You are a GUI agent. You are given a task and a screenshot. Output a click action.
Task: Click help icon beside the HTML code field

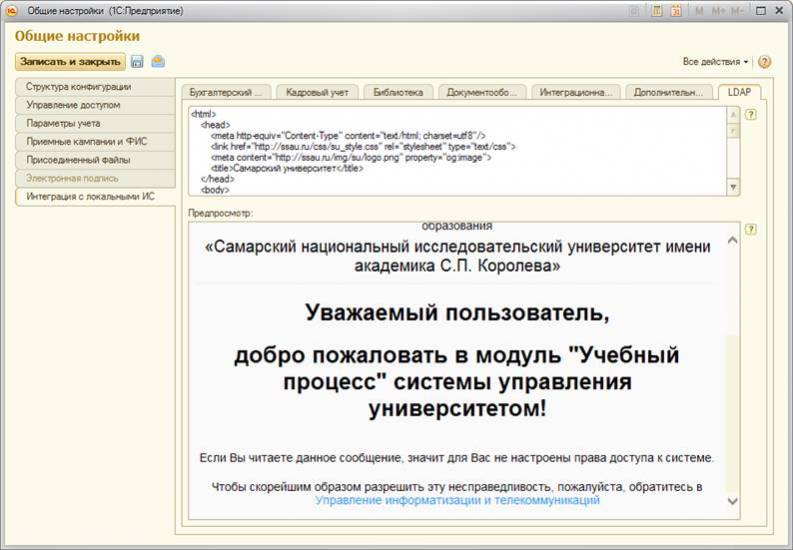[750, 114]
